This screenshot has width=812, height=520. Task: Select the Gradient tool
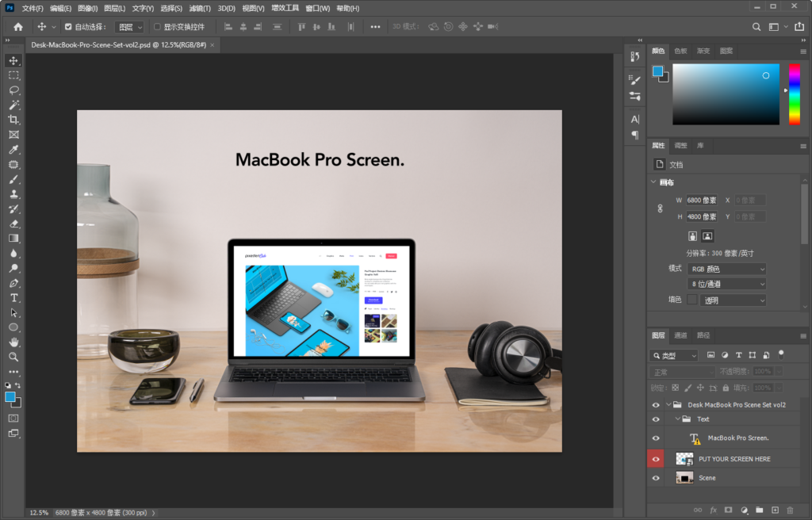pyautogui.click(x=13, y=239)
